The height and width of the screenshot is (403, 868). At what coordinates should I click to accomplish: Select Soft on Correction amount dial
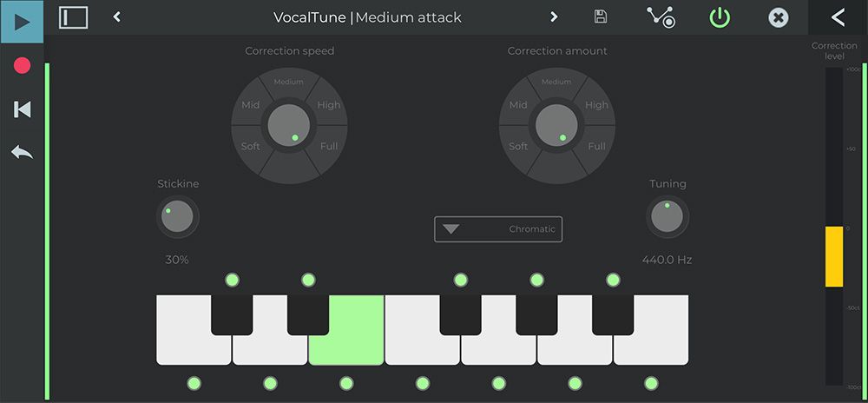[x=518, y=146]
